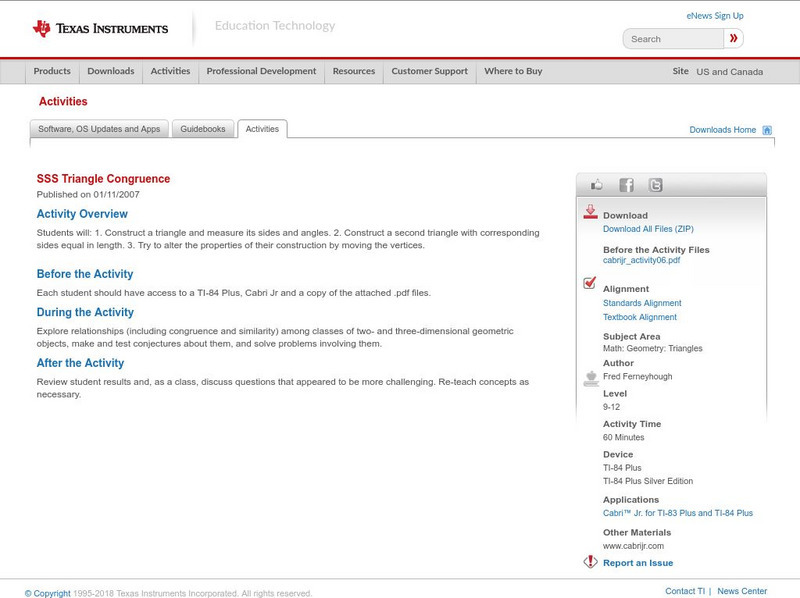Select the Activities tab
The image size is (800, 598).
[x=262, y=129]
